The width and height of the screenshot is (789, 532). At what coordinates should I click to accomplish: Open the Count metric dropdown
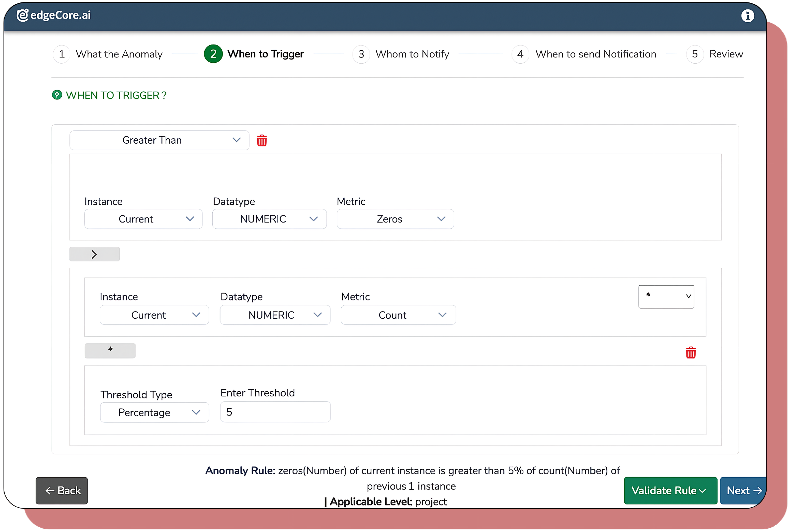[x=398, y=315]
